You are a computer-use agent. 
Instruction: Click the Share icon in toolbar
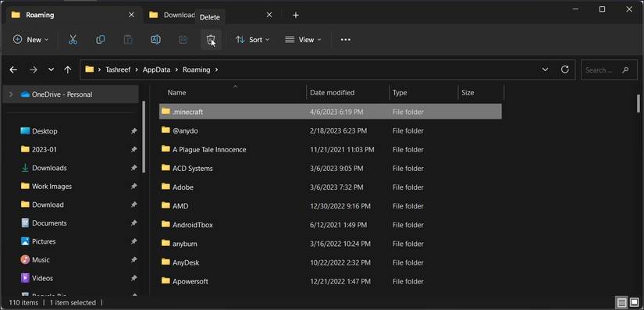[183, 40]
